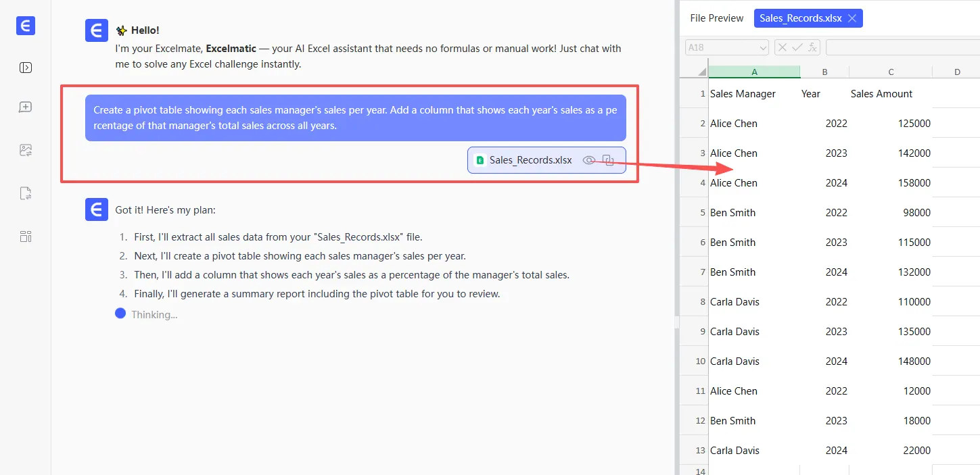Select column A header in the spreadsheet
Screen dimensions: 980x475
pyautogui.click(x=754, y=72)
